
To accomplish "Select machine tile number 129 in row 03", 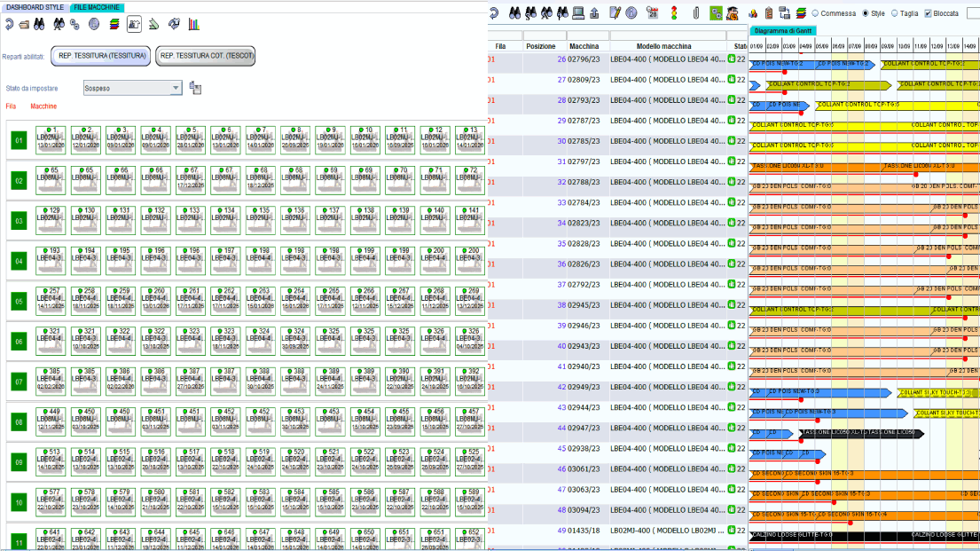I will click(x=51, y=220).
